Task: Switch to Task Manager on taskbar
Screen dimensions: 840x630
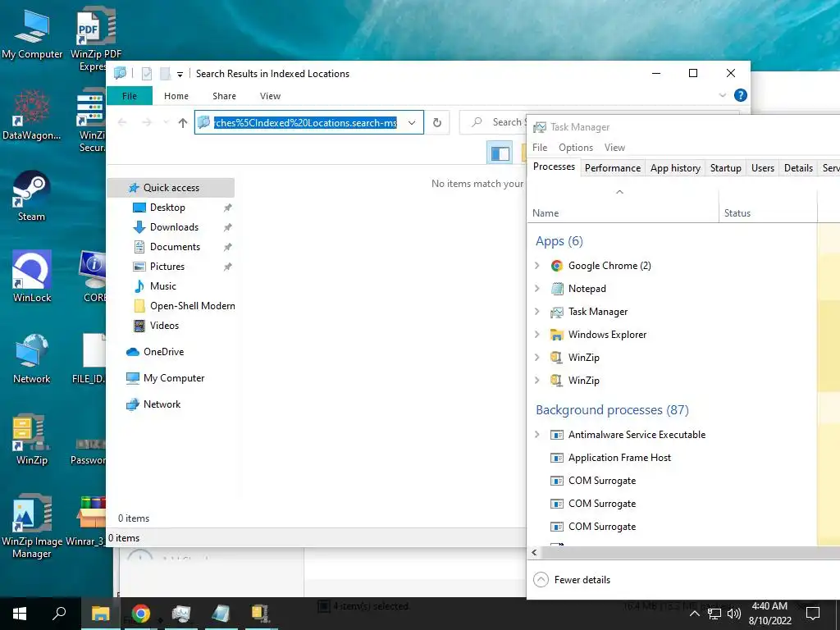Action: point(181,614)
